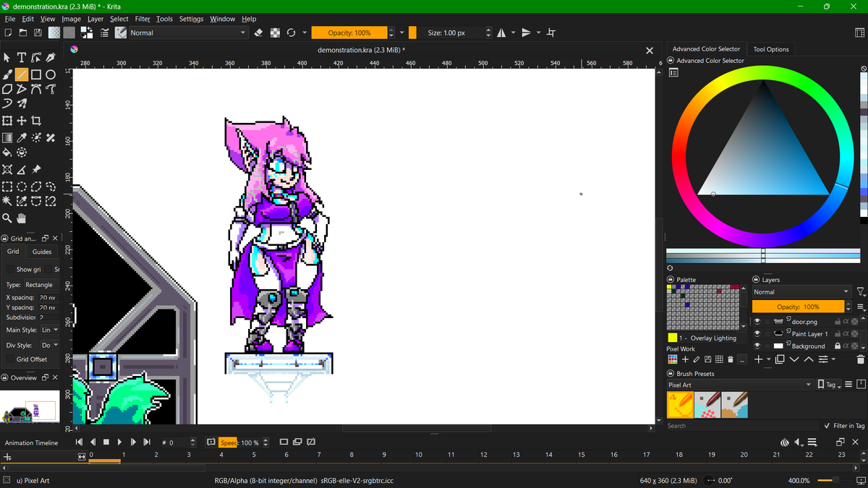Select the Color Sampler eyedropper tool
The height and width of the screenshot is (488, 868).
(x=22, y=137)
